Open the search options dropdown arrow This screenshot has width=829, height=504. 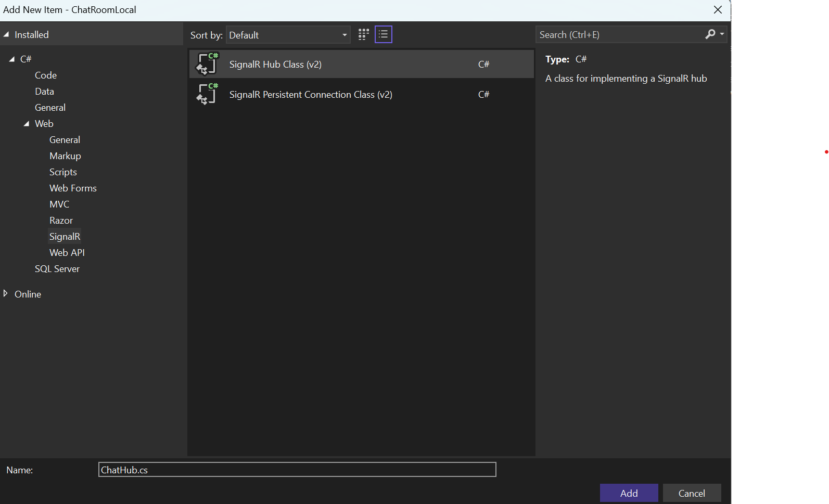(722, 34)
